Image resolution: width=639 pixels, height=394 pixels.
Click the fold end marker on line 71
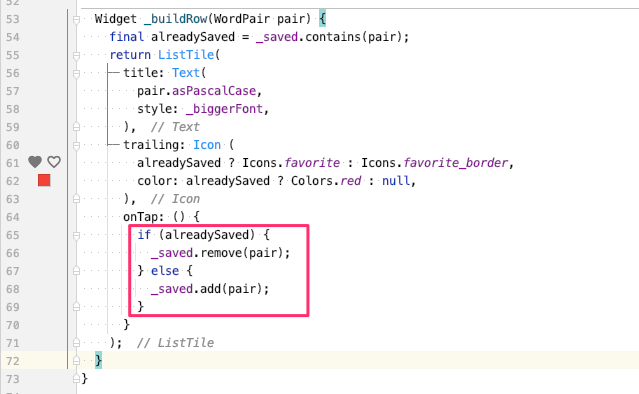coord(76,343)
